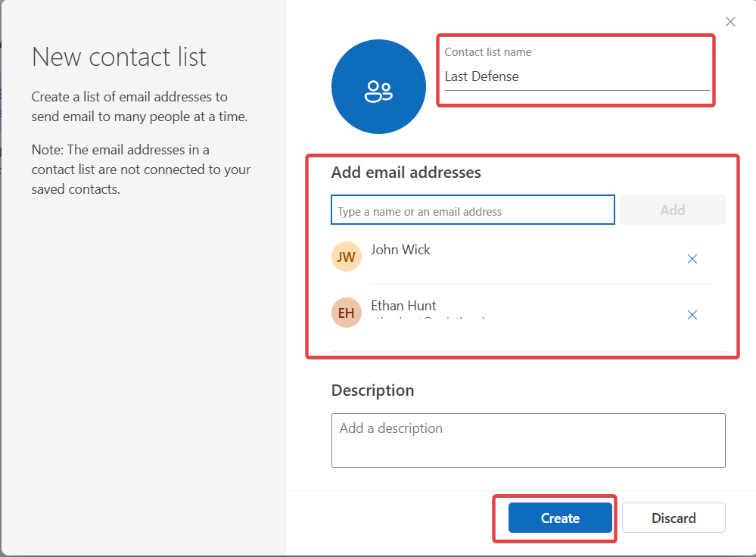This screenshot has height=557, width=756.
Task: Click the name or email address box
Action: [x=472, y=211]
